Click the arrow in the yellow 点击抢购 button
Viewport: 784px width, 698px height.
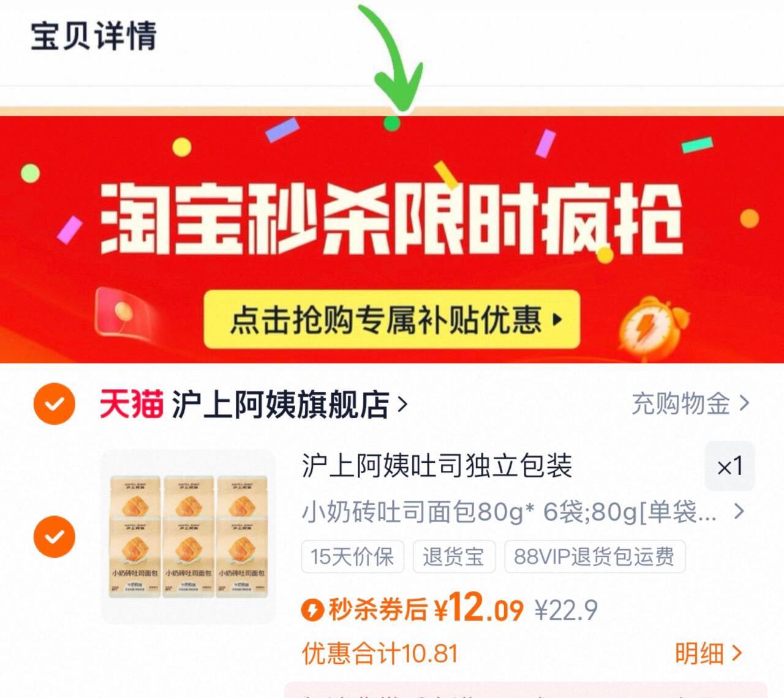coord(557,320)
